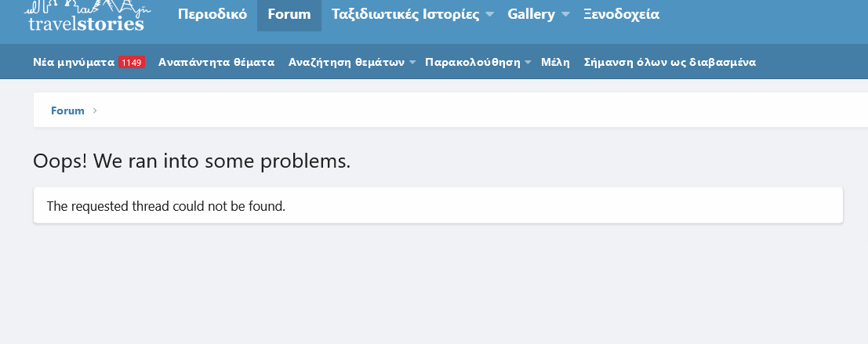
Task: Go to the Μέλη page
Action: tap(555, 62)
